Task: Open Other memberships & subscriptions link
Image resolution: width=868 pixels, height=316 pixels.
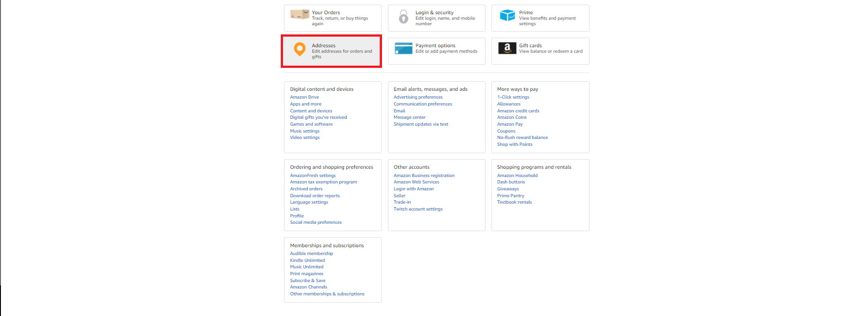Action: point(327,294)
